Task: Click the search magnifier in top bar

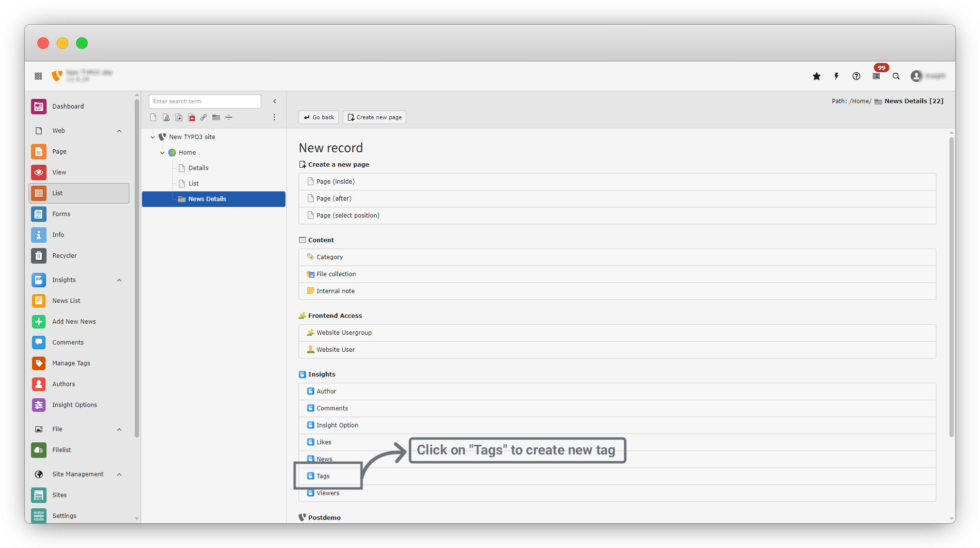Action: click(x=896, y=76)
